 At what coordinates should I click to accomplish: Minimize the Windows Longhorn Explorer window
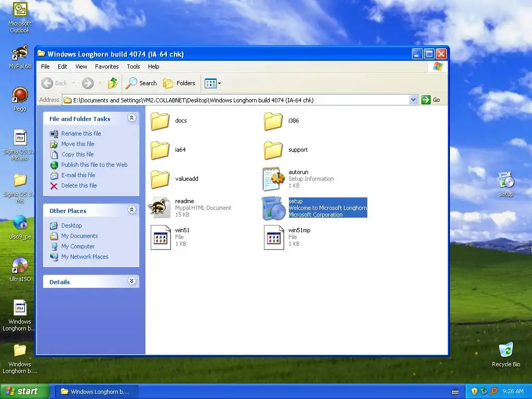pyautogui.click(x=417, y=54)
